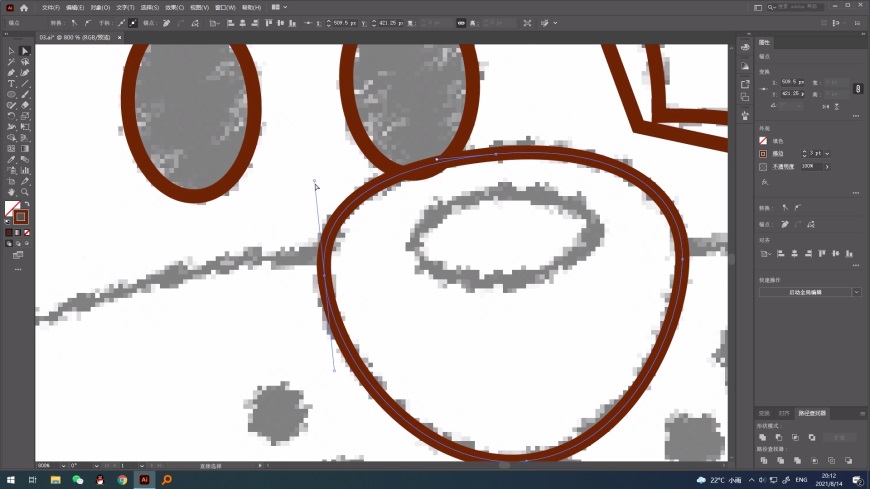Viewport: 870px width, 489px height.
Task: Toggle constrain width and height proportions link
Action: (x=858, y=89)
